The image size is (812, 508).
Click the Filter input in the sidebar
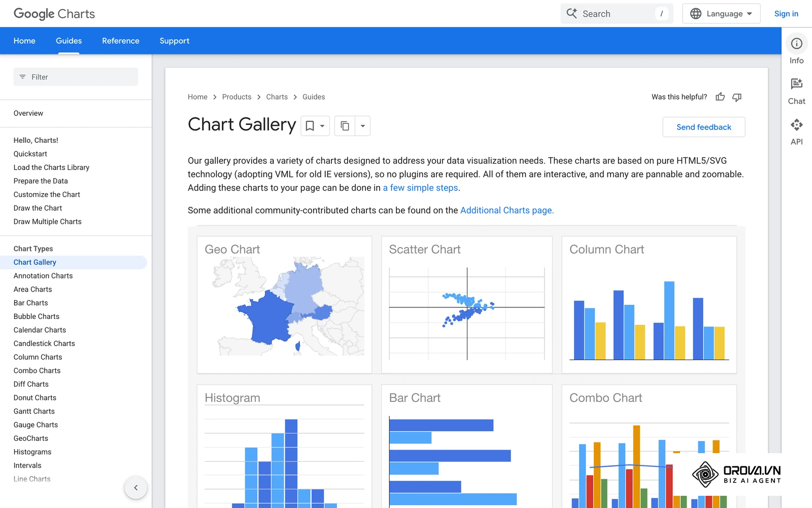[x=76, y=77]
